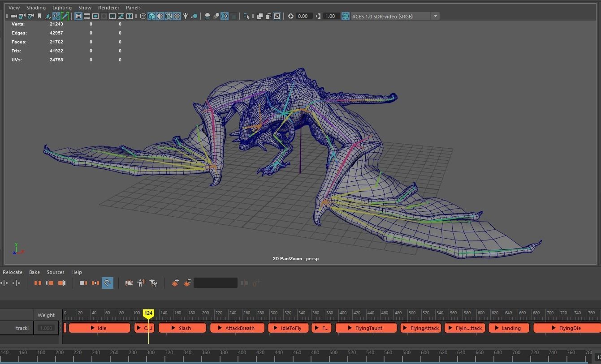Select the Landing clip
Image resolution: width=601 pixels, height=364 pixels.
[509, 328]
